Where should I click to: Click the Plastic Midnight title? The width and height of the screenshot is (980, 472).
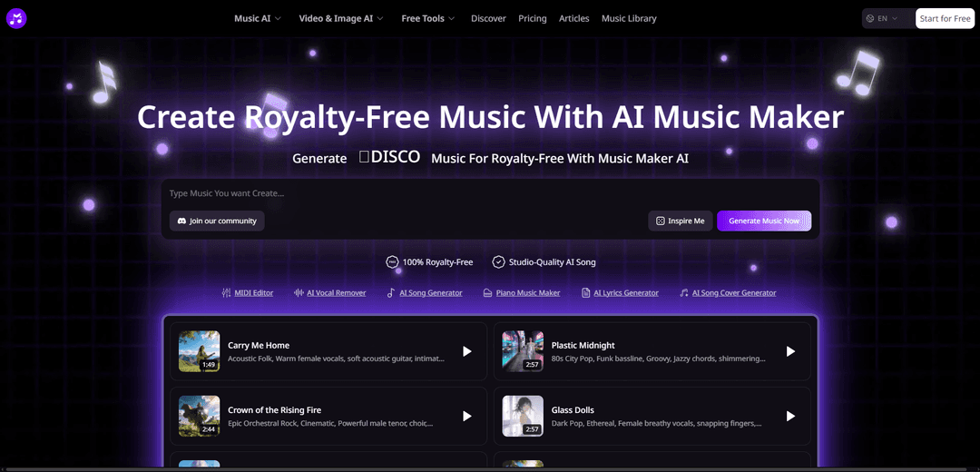[583, 345]
